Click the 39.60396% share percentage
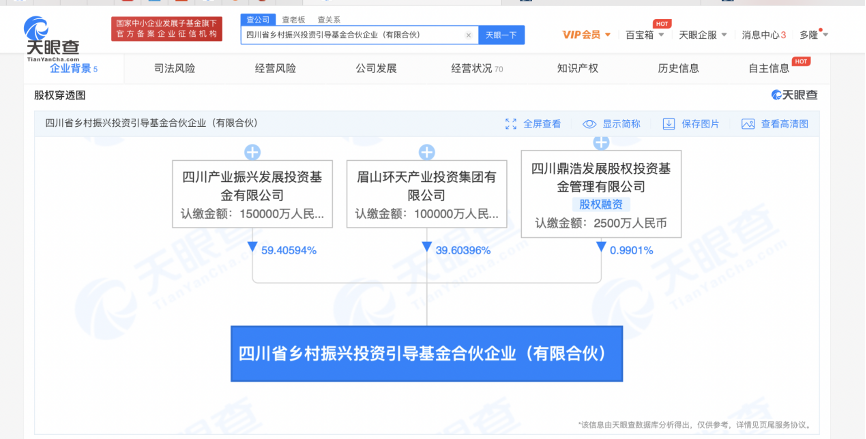 coord(463,250)
